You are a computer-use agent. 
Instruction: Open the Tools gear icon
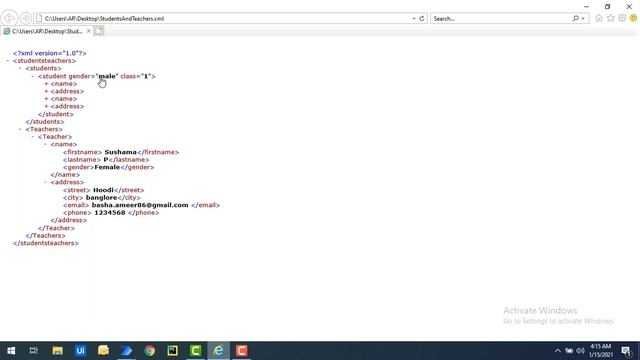(622, 18)
